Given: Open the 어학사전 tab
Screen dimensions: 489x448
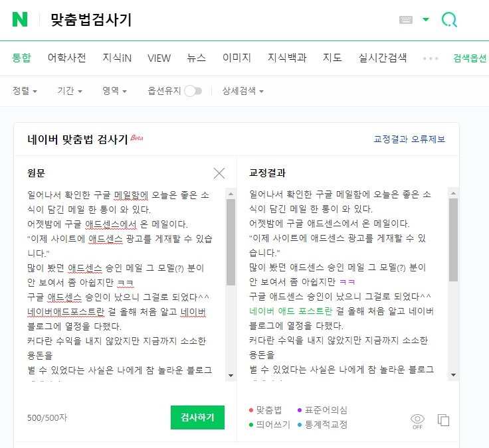Looking at the screenshot, I should [x=66, y=58].
